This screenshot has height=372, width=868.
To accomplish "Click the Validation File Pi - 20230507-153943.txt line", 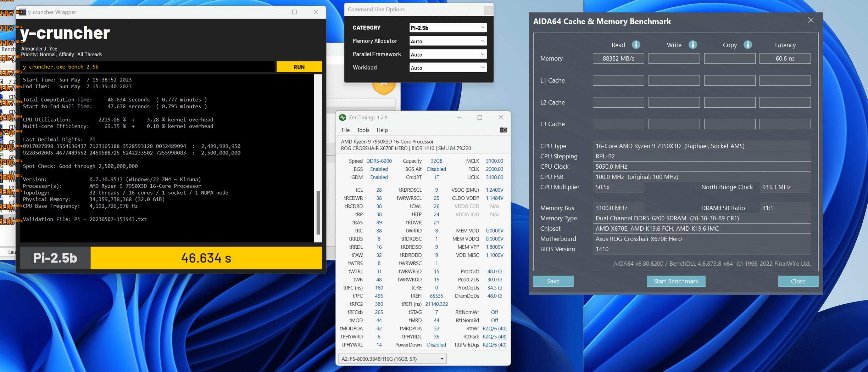I will [85, 219].
